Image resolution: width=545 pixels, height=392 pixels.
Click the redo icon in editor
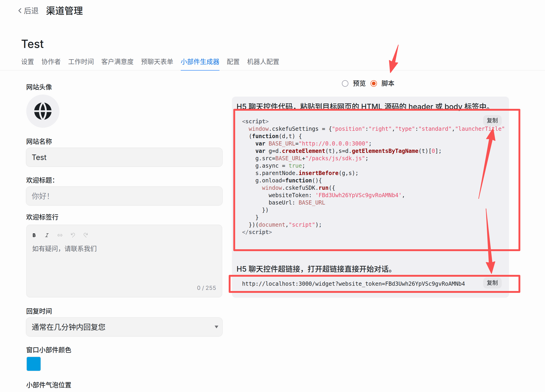point(86,235)
